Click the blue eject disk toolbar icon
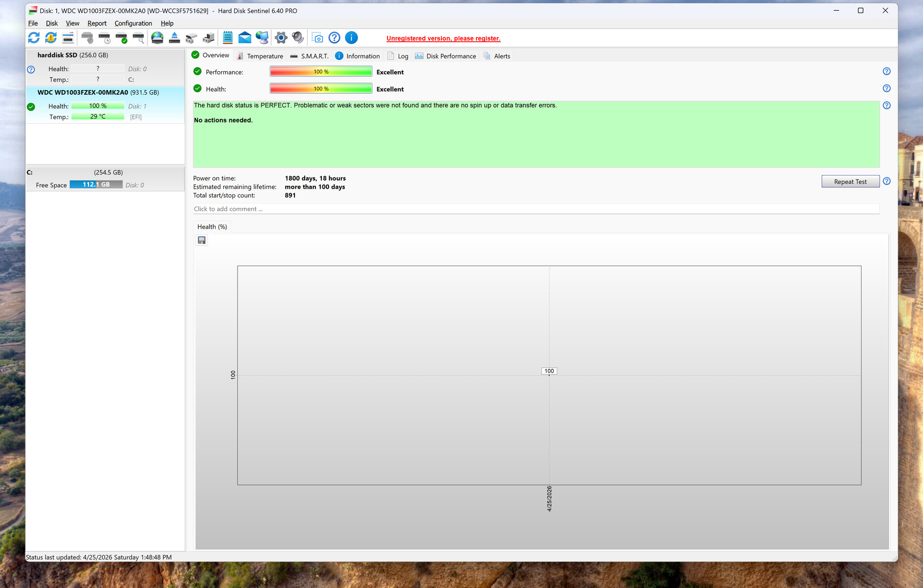The width and height of the screenshot is (923, 588). click(x=174, y=38)
